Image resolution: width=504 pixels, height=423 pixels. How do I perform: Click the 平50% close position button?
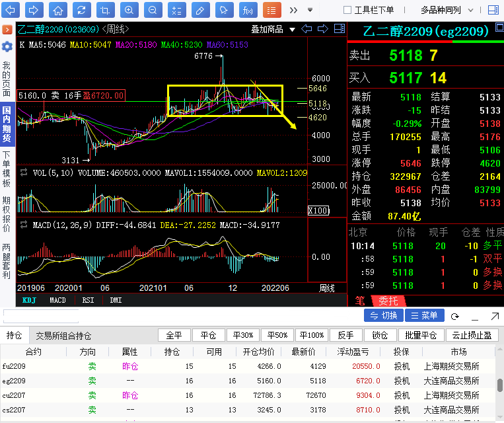[x=277, y=335]
